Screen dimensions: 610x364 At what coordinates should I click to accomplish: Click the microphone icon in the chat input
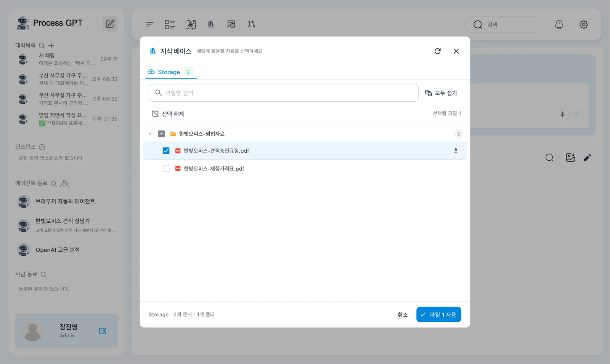tap(562, 114)
